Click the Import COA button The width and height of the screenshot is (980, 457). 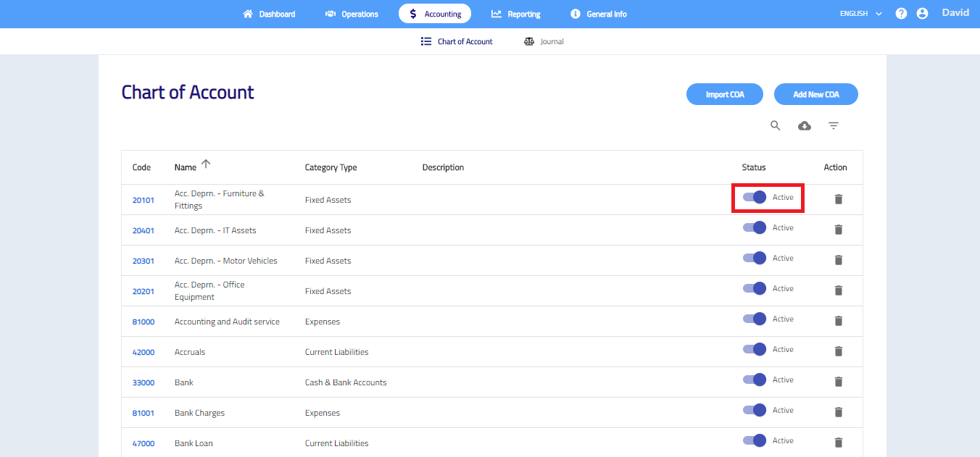(x=725, y=94)
